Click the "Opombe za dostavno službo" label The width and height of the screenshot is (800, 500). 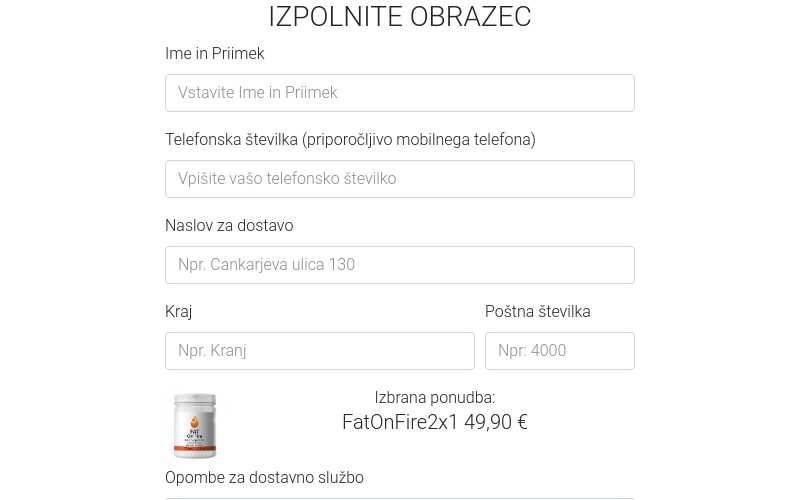coord(264,478)
